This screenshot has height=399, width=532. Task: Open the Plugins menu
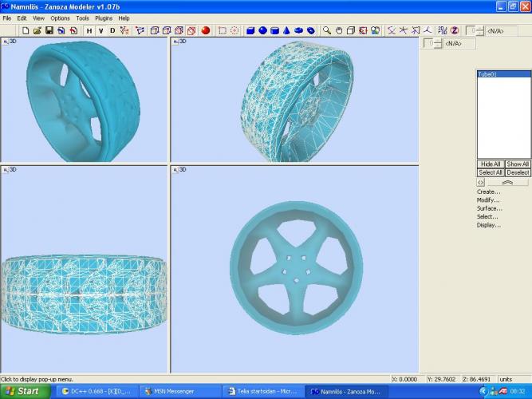click(104, 18)
